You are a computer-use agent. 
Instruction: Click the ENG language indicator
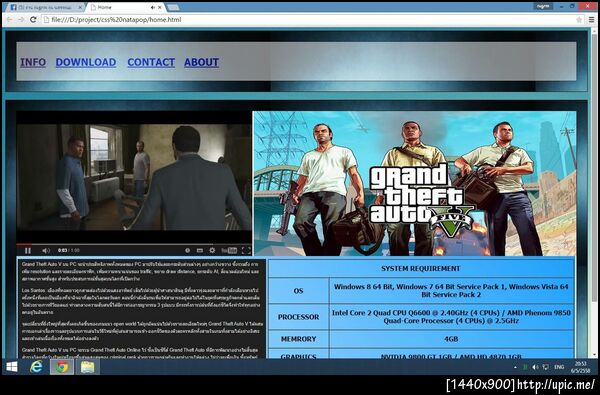[559, 367]
